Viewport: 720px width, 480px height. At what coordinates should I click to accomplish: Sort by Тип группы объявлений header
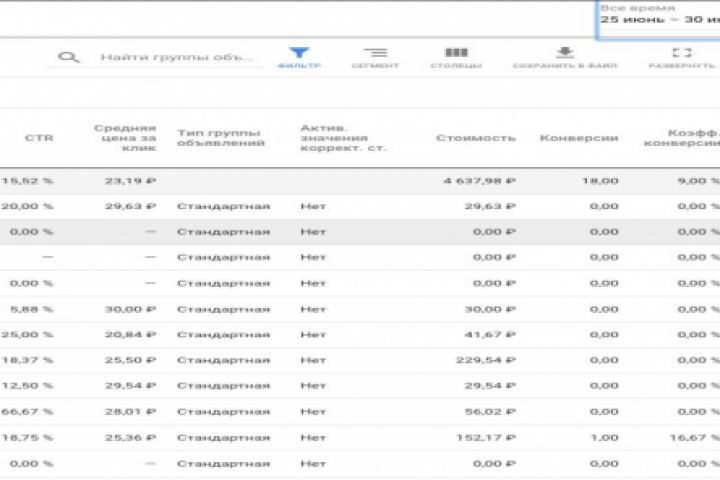(221, 138)
